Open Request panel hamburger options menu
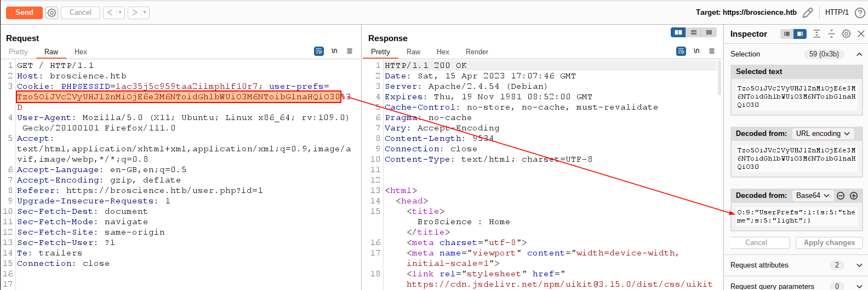 point(350,51)
